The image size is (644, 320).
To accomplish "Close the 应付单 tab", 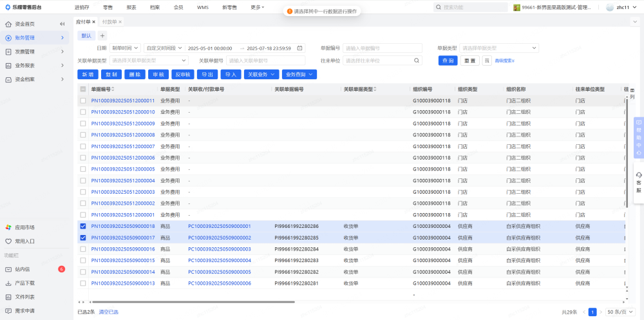I will pyautogui.click(x=94, y=22).
